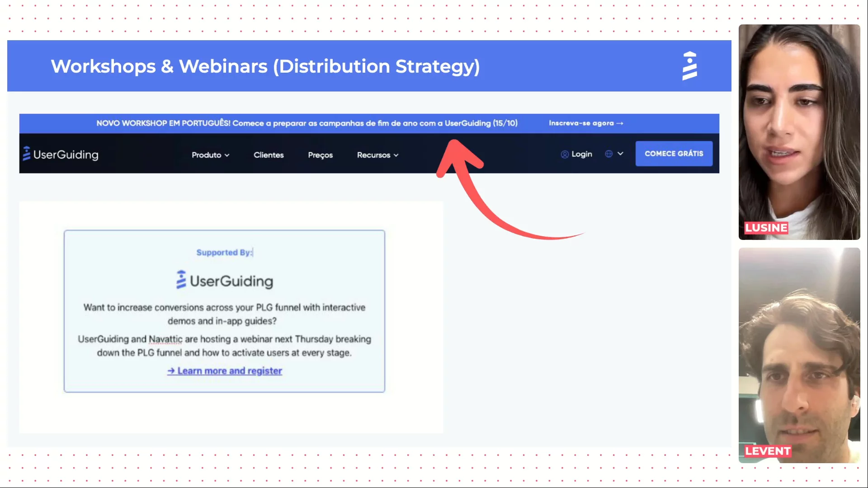Click the Inscreva-se agora link
The width and height of the screenshot is (868, 488).
(x=581, y=123)
